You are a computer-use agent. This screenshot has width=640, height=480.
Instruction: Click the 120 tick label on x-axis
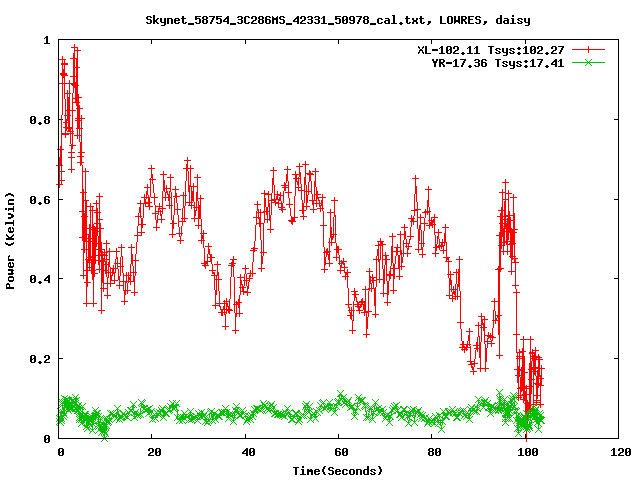[x=619, y=452]
